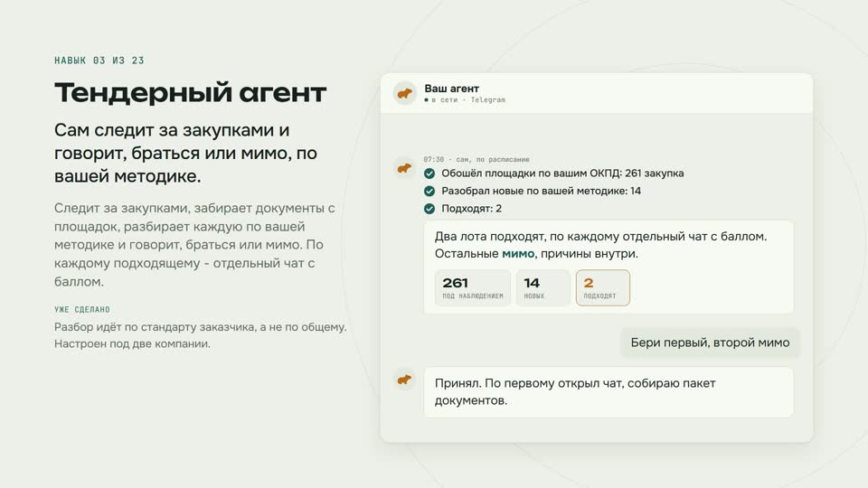Click the 'Ваш агент' chat title
The image size is (868, 488).
point(452,89)
